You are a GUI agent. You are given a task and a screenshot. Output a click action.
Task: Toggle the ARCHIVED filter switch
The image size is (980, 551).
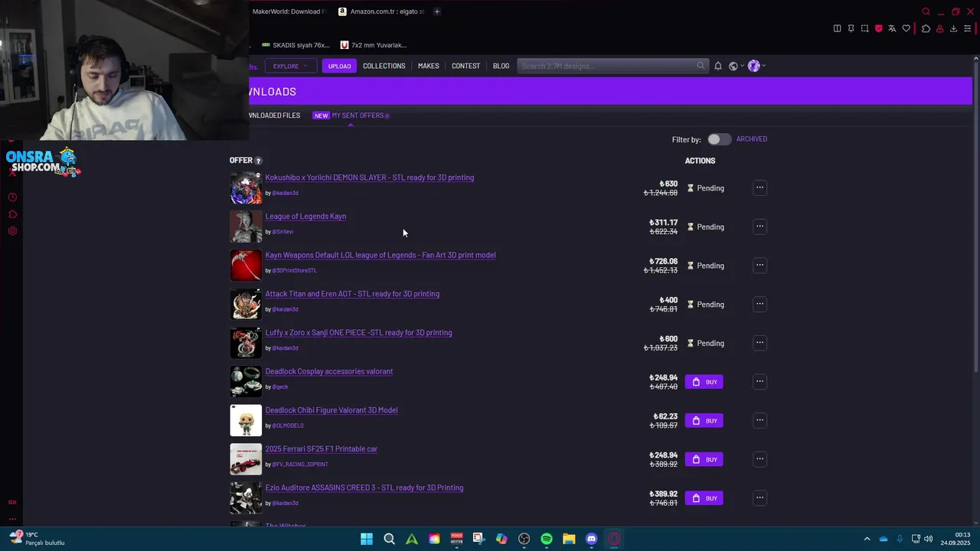coord(718,139)
